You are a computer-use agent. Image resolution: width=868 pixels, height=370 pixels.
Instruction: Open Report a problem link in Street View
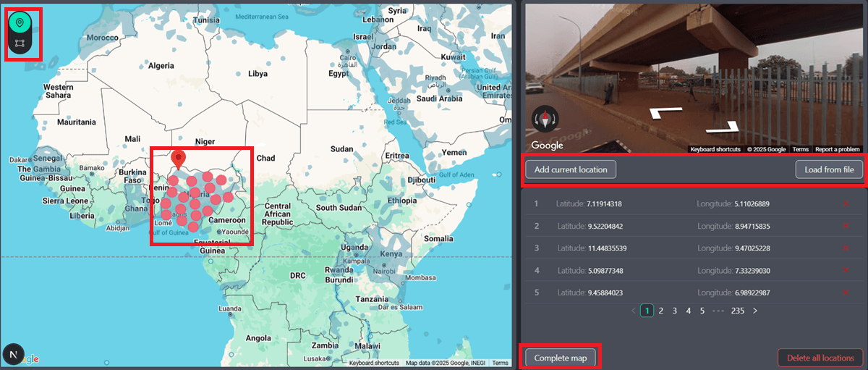tap(837, 149)
